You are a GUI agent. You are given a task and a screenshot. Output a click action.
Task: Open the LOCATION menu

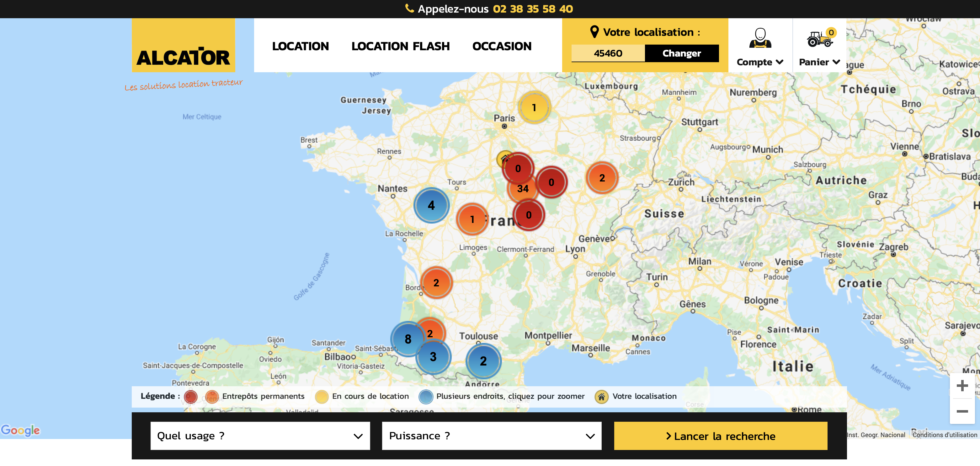[x=300, y=46]
